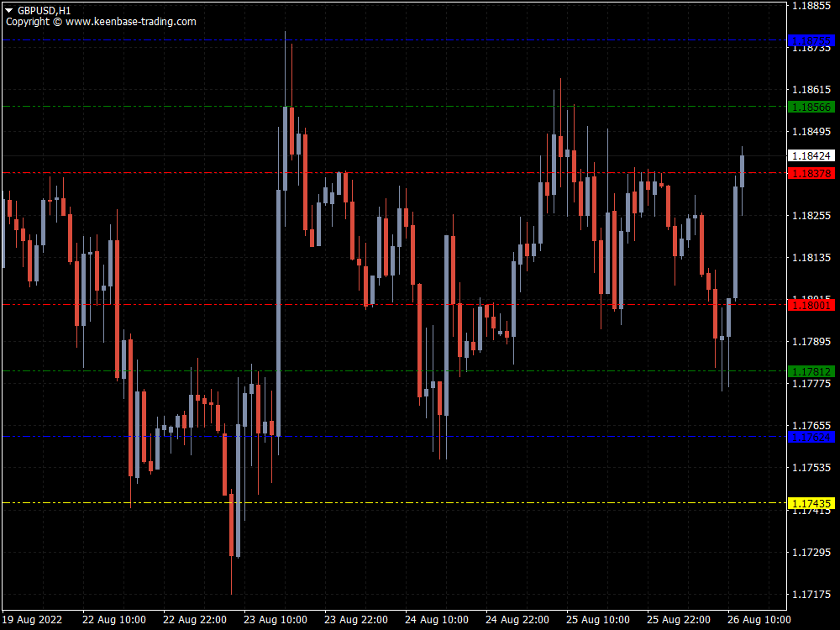Click the 22 Aug 22:00 time label
The height and width of the screenshot is (630, 840).
click(195, 620)
